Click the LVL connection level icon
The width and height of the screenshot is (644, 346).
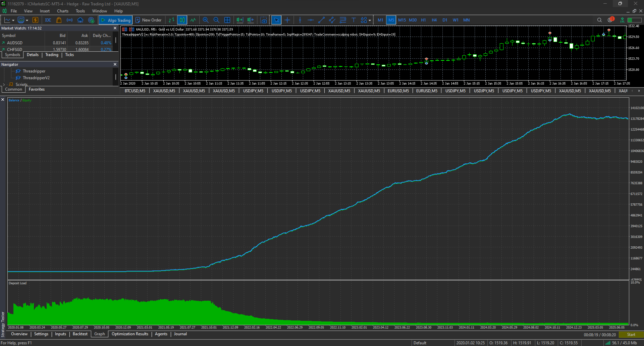click(x=622, y=20)
